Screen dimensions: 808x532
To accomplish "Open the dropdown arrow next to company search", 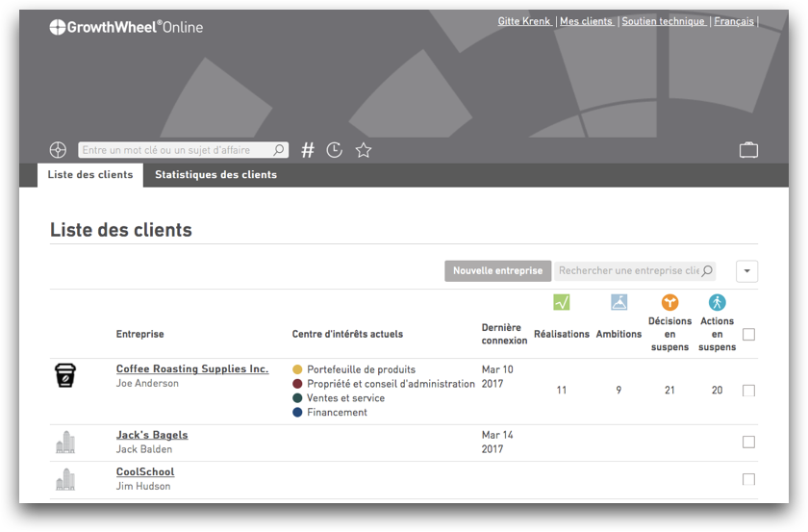I will click(746, 271).
